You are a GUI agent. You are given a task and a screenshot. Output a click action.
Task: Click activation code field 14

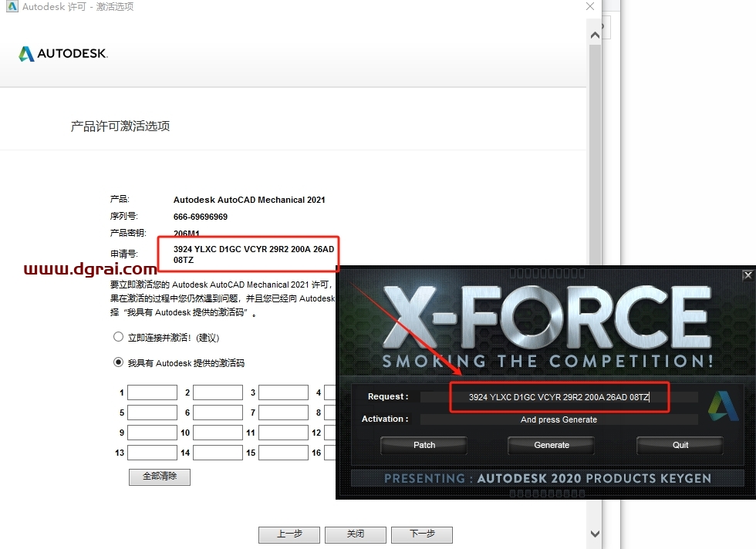218,453
